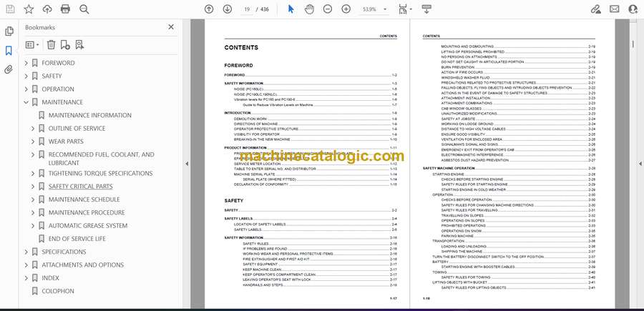The height and width of the screenshot is (311, 644).
Task: Click the send by email icon
Action: click(x=615, y=9)
